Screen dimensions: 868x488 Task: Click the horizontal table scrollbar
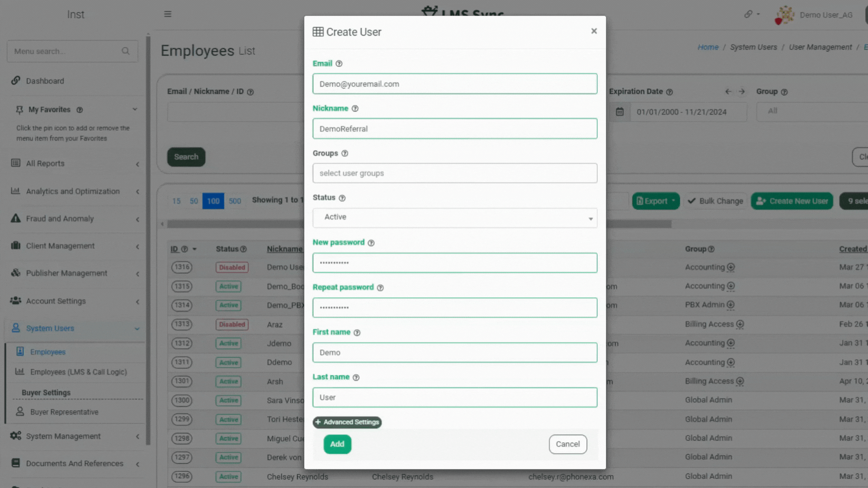(235, 224)
